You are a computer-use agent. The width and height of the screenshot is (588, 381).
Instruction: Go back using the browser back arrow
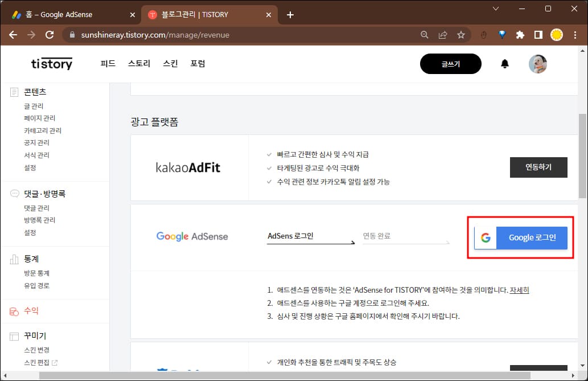pyautogui.click(x=13, y=35)
